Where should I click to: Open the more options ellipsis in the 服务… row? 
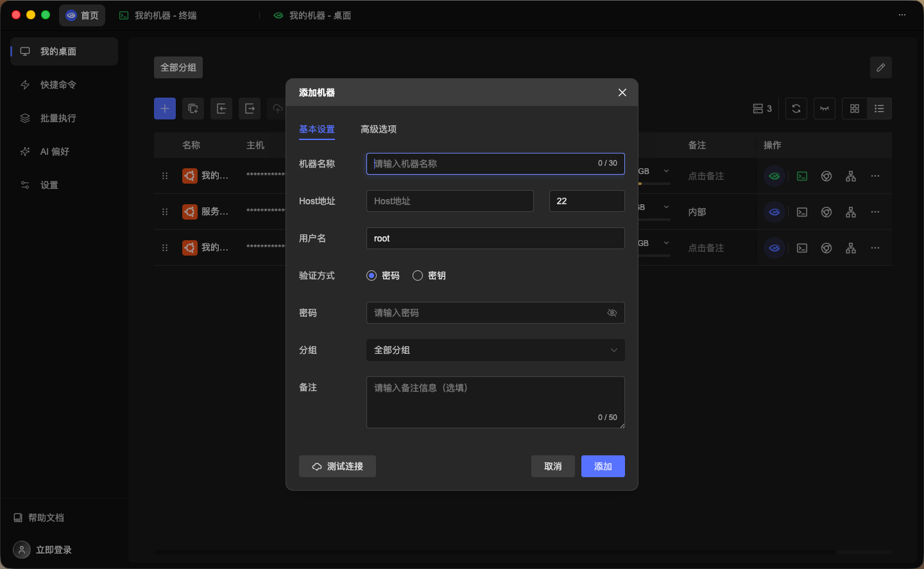coord(875,212)
